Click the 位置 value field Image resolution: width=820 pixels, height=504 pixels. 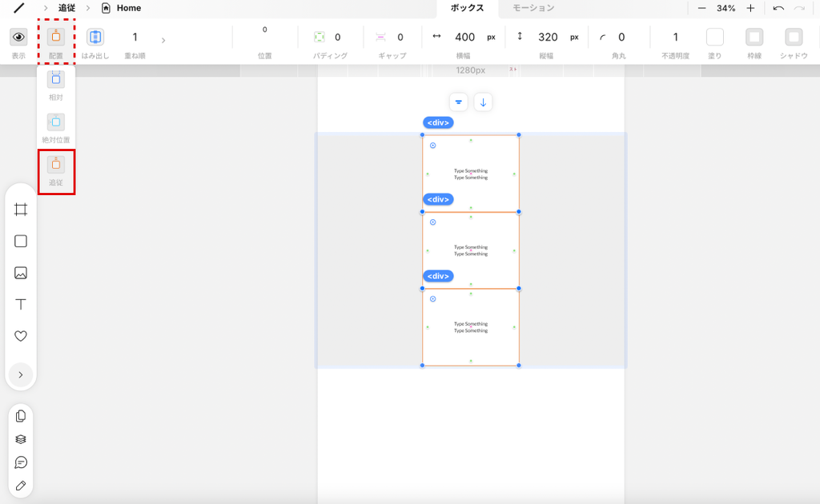[264, 30]
